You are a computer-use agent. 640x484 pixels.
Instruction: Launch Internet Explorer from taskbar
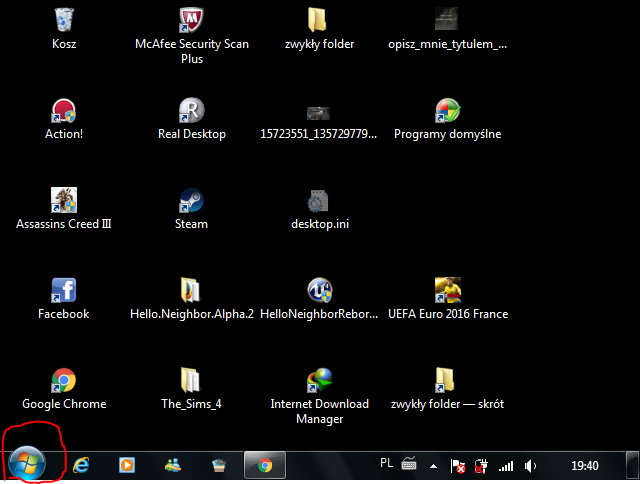[83, 465]
